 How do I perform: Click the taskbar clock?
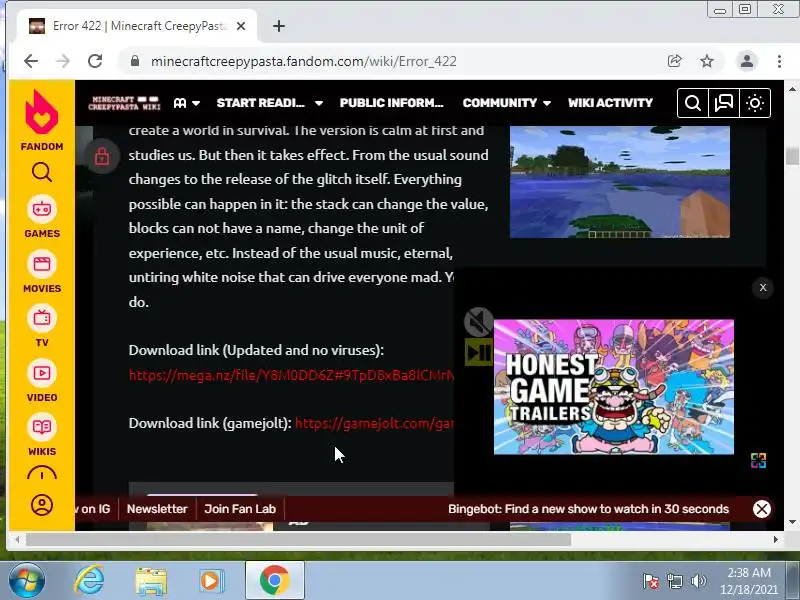(x=749, y=581)
